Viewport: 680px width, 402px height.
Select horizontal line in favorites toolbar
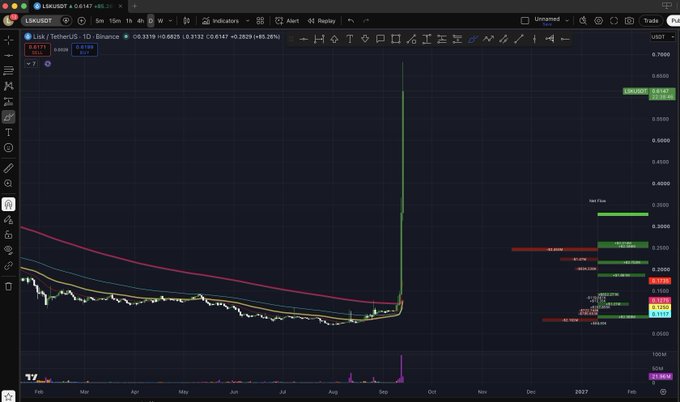click(304, 39)
